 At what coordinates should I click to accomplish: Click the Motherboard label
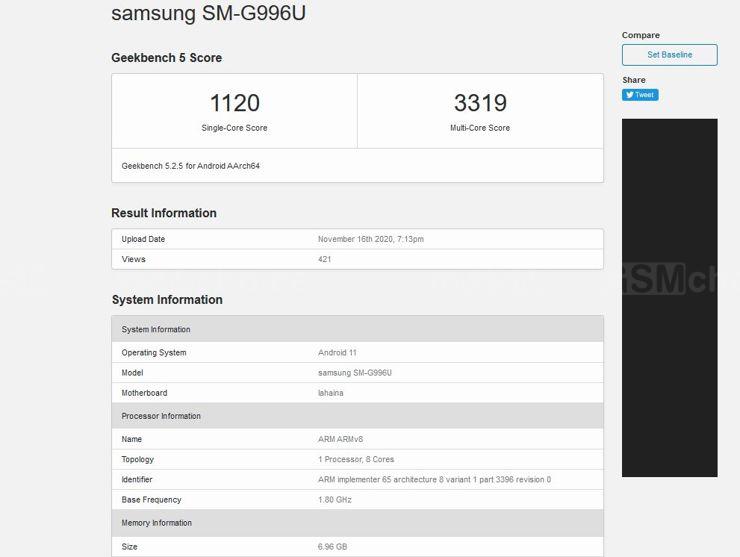click(144, 393)
